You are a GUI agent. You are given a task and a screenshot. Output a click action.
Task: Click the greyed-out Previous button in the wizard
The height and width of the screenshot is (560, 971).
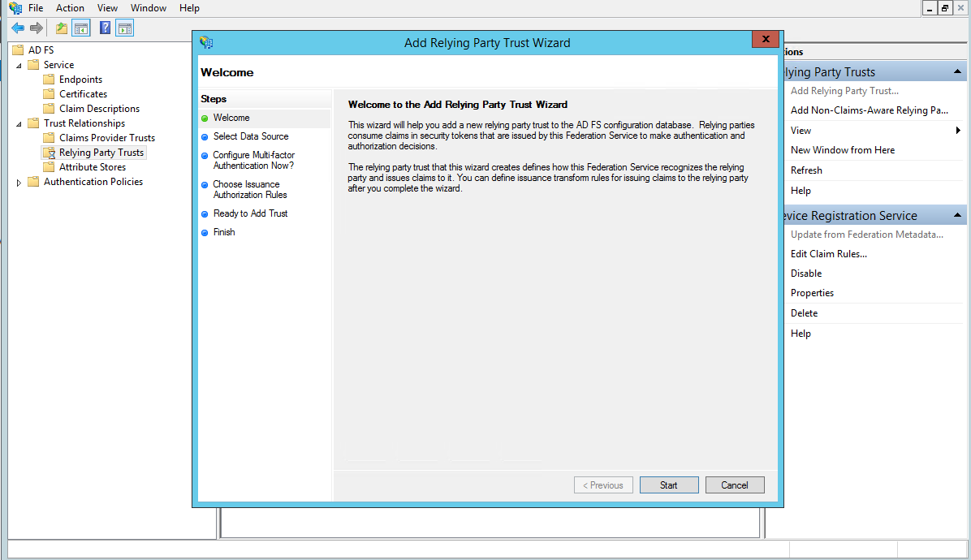click(603, 485)
